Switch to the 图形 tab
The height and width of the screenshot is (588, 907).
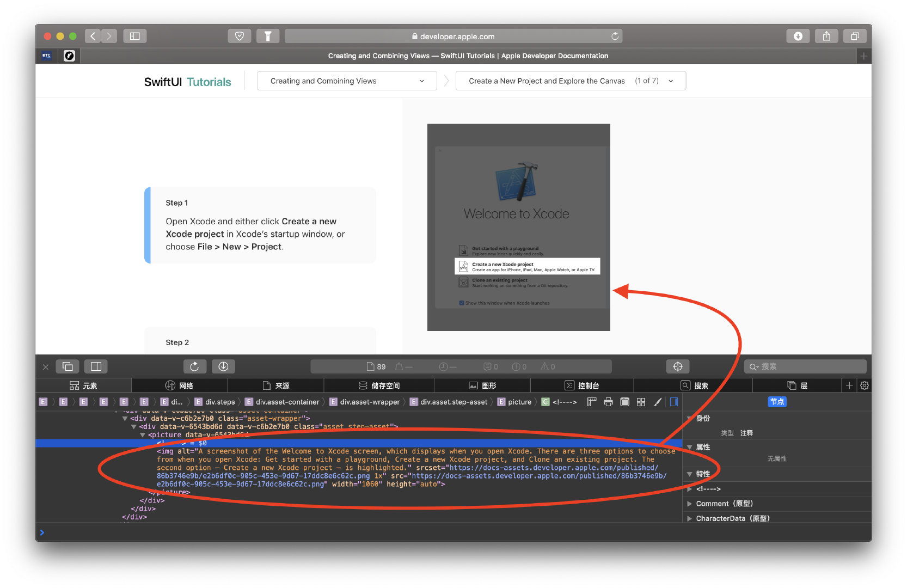(x=482, y=385)
